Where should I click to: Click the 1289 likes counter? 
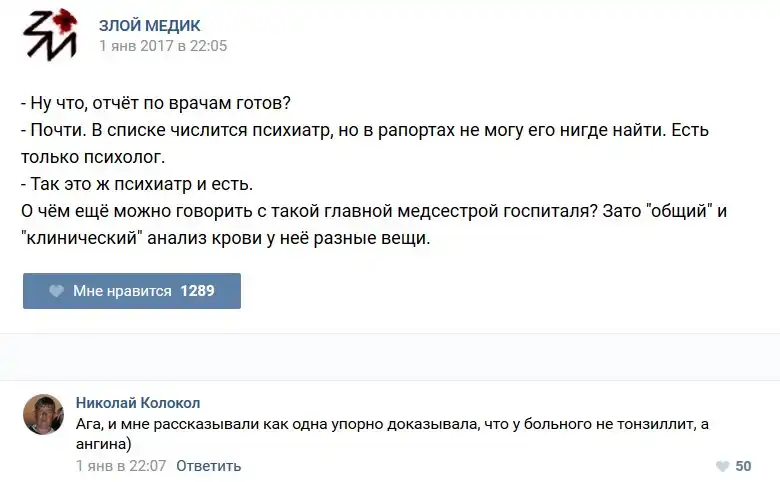pyautogui.click(x=197, y=291)
